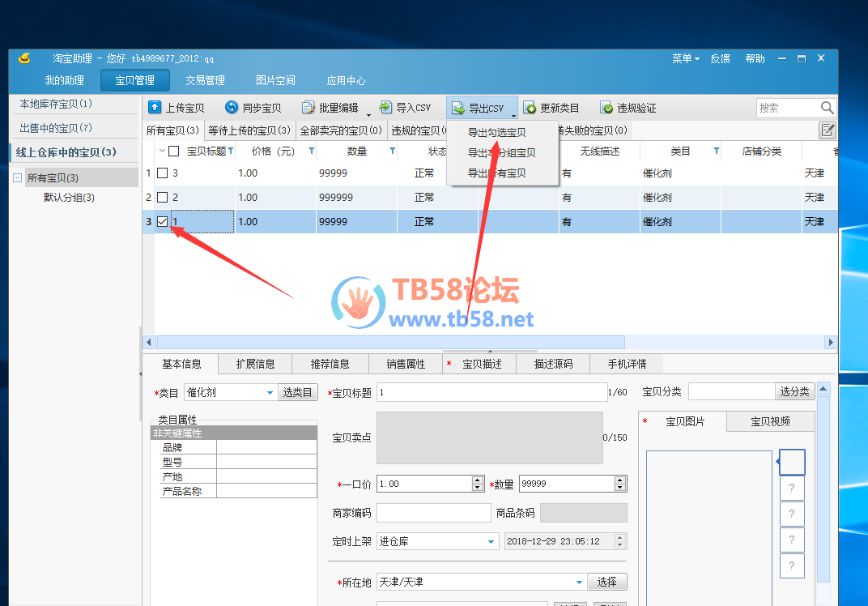Click the up arrow of detail panel scrollbar
The width and height of the screenshot is (868, 606).
(x=823, y=389)
